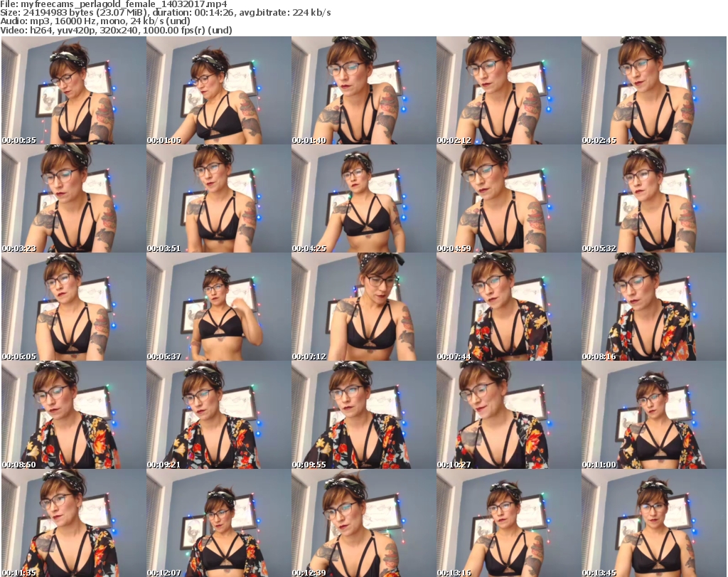
Task: Open thumbnail stamped 00:03:51
Action: tap(219, 198)
